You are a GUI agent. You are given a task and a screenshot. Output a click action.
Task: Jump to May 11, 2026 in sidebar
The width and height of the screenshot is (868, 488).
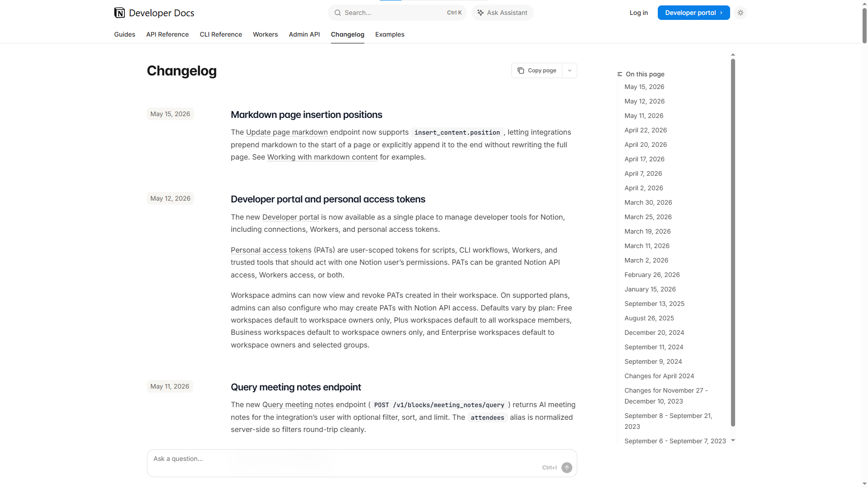644,116
